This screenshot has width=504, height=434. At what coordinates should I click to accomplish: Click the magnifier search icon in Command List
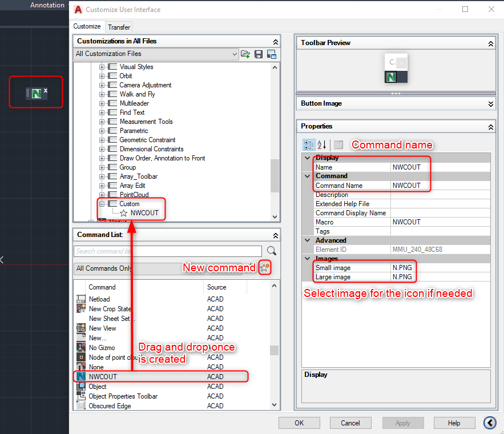pyautogui.click(x=271, y=251)
